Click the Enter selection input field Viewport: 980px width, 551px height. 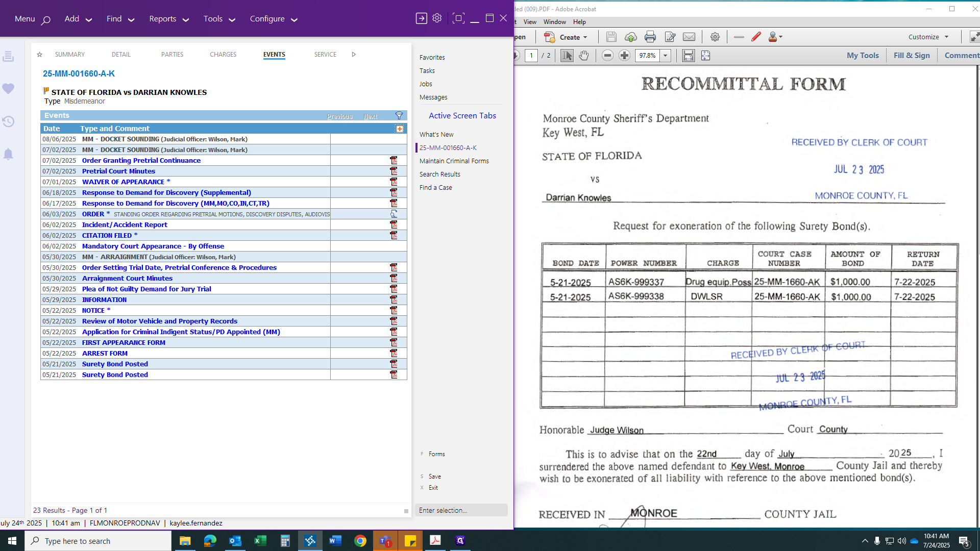pos(461,510)
